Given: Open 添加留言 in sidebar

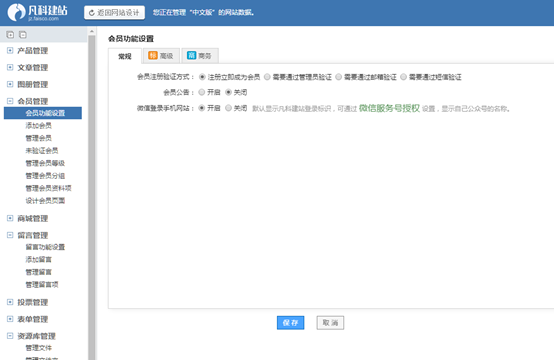Looking at the screenshot, I should coord(39,260).
